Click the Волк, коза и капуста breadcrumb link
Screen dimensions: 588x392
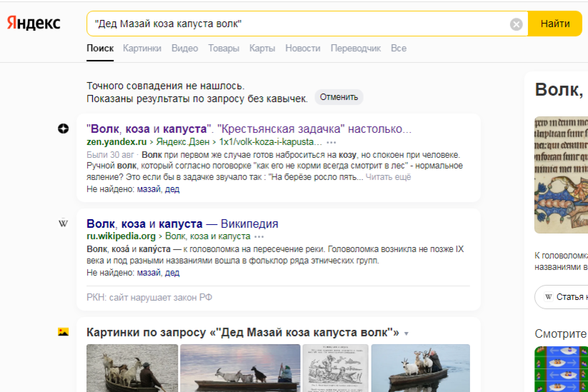click(208, 236)
